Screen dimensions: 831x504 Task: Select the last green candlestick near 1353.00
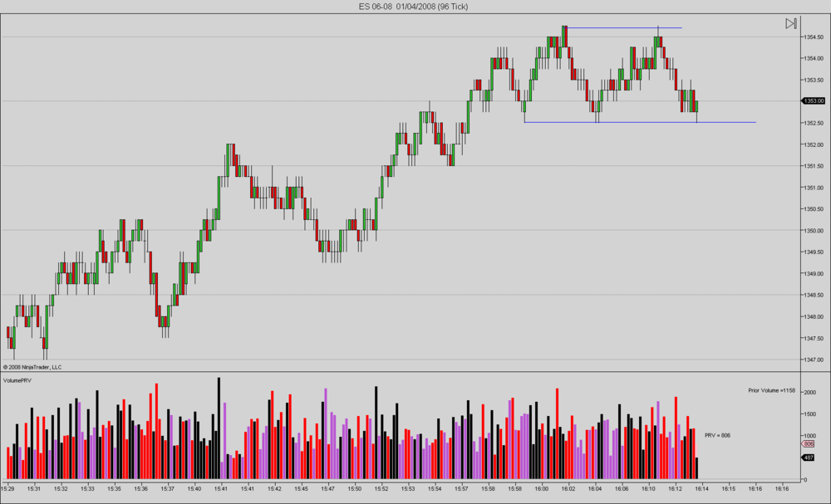(x=696, y=106)
